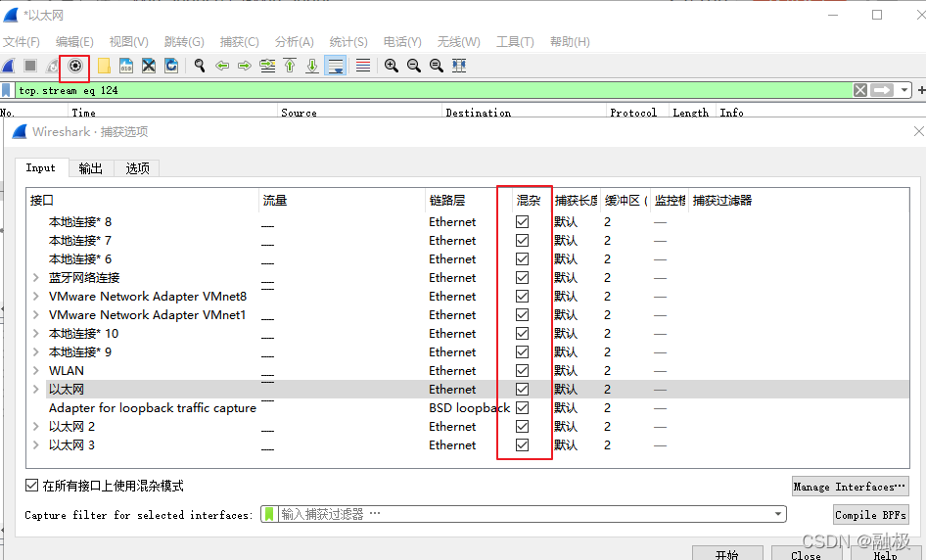Screen dimensions: 926x560
Task: Reload the capture file icon
Action: point(171,66)
